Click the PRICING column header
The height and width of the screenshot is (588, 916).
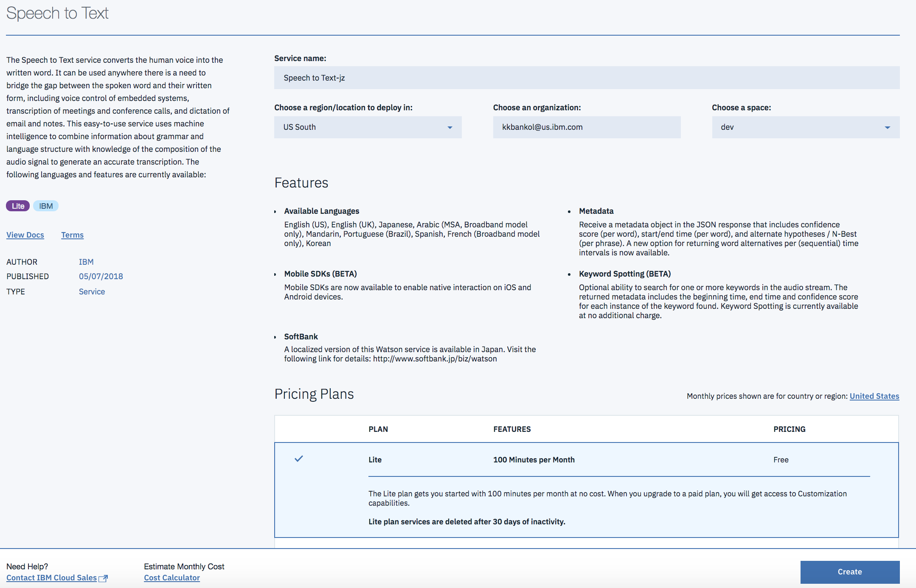789,429
